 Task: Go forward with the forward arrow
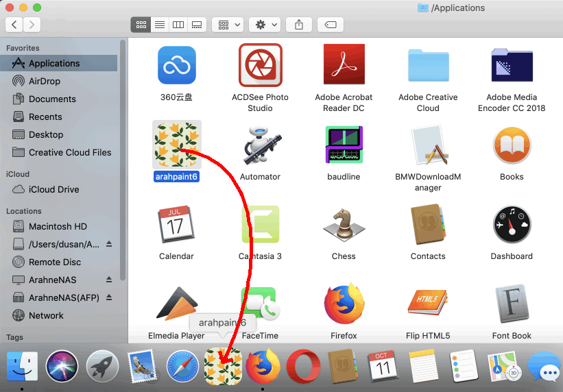click(32, 25)
